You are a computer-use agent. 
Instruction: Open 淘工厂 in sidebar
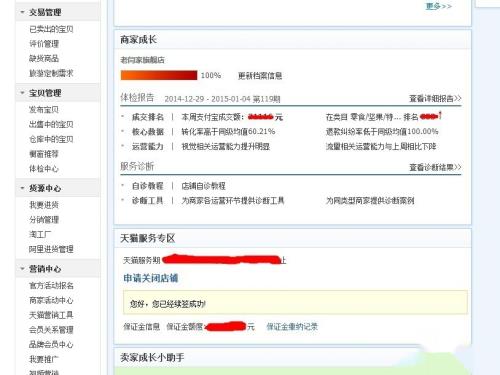click(40, 234)
